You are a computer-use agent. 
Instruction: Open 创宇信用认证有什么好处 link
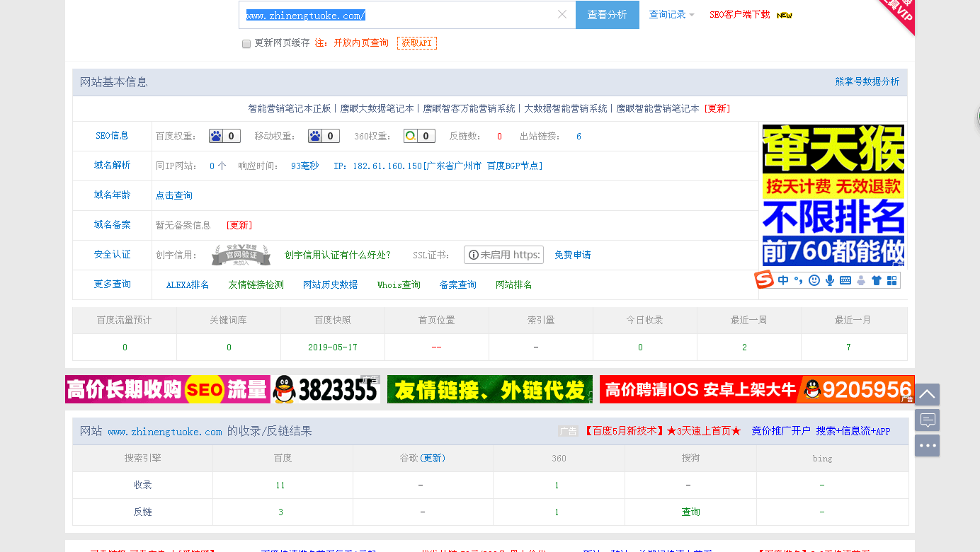coord(338,255)
